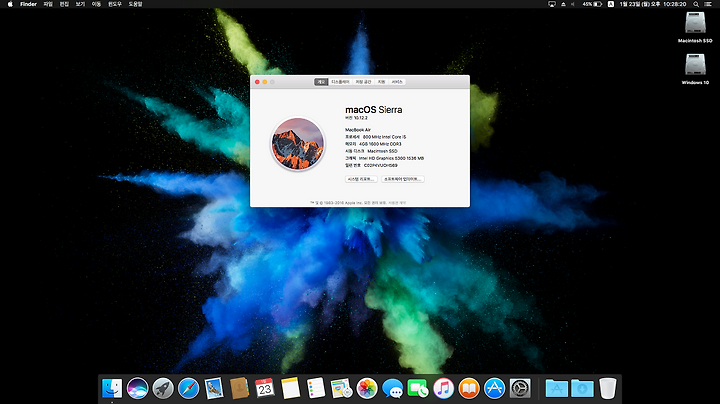Switch to the 지원 (Support) tab
Viewport: 720px width, 404px height.
coord(382,82)
